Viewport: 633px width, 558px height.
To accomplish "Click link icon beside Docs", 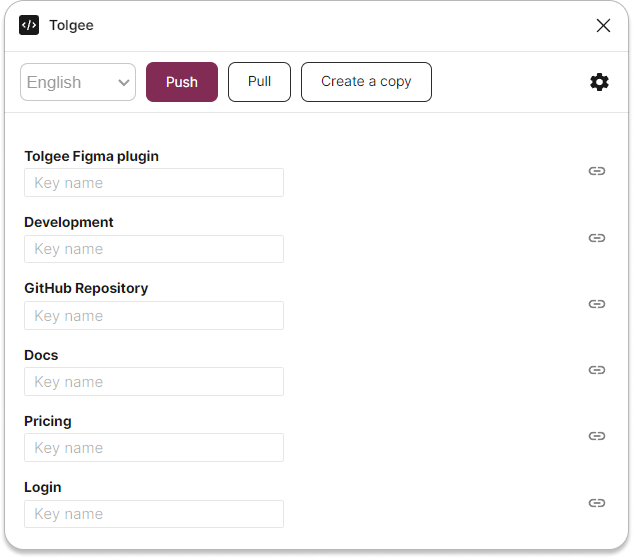I will (x=597, y=370).
